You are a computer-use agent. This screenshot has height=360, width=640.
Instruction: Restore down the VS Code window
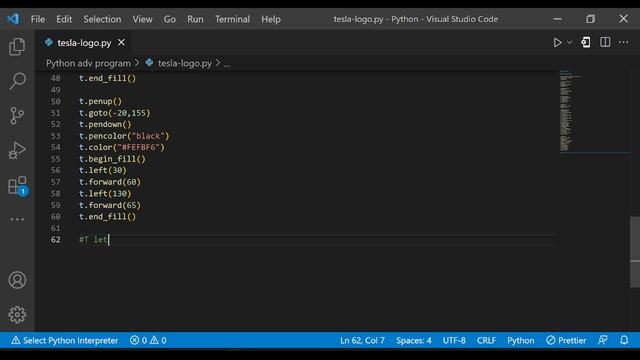[x=591, y=19]
